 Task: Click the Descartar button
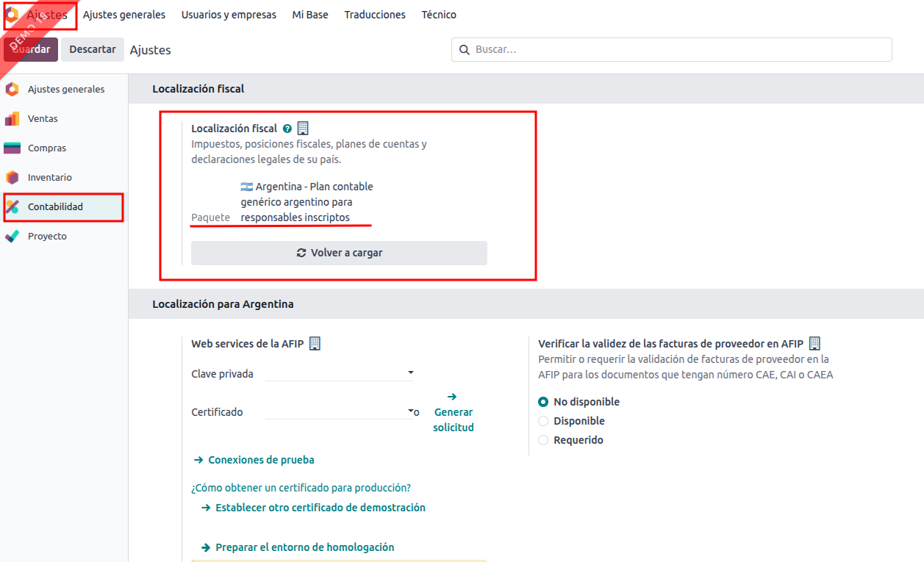93,49
